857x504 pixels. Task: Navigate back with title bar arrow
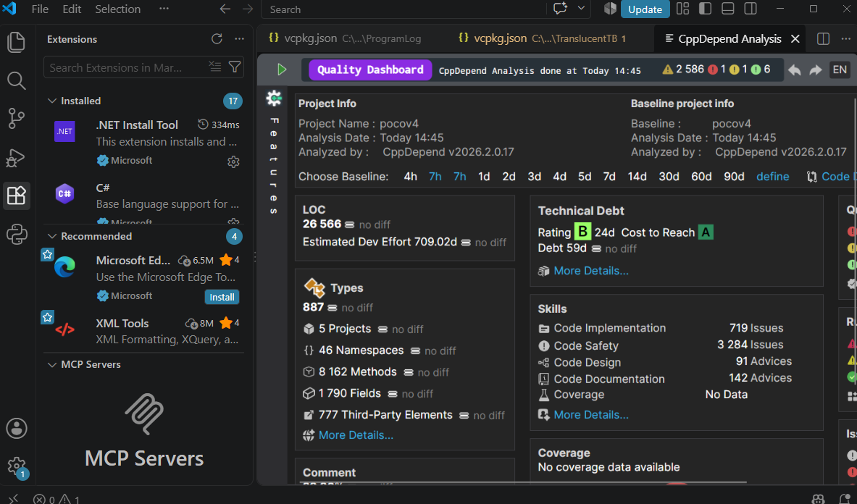pyautogui.click(x=225, y=9)
